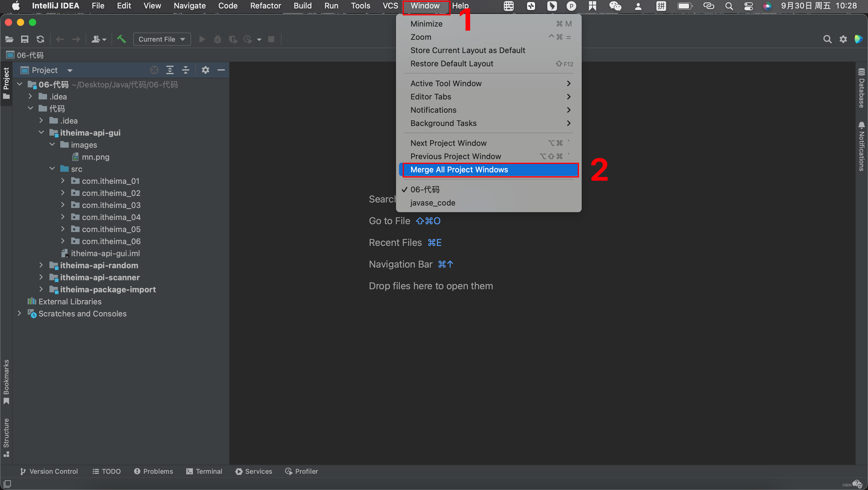Image resolution: width=868 pixels, height=490 pixels.
Task: Hide the Project tool window
Action: click(x=221, y=70)
